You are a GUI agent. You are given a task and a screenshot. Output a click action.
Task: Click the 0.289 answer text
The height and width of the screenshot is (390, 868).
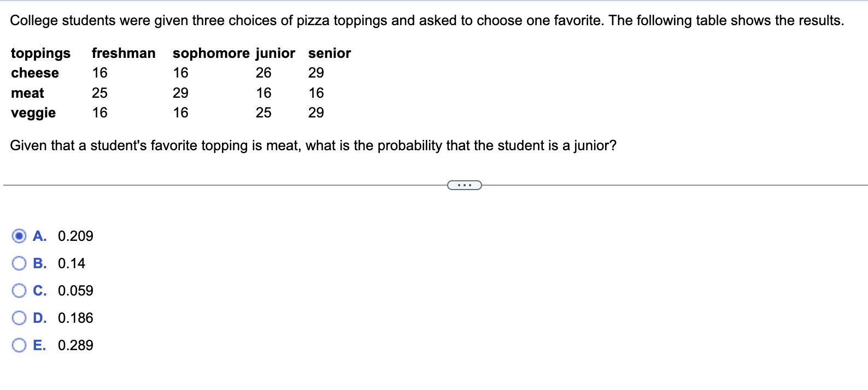(75, 345)
